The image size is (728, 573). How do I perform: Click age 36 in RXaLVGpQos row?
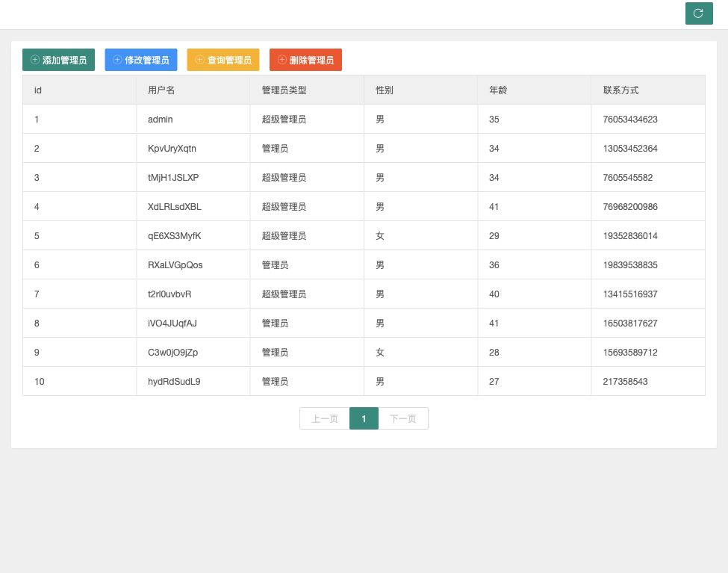point(494,265)
